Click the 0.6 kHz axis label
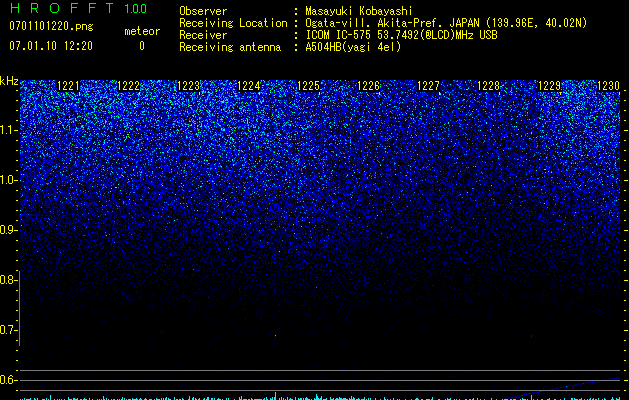This screenshot has width=629, height=400. pyautogui.click(x=8, y=380)
